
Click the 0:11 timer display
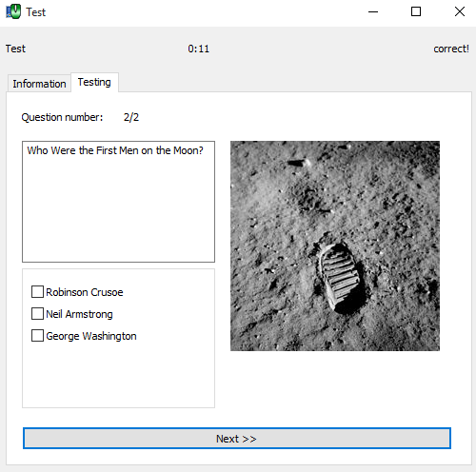coord(199,49)
